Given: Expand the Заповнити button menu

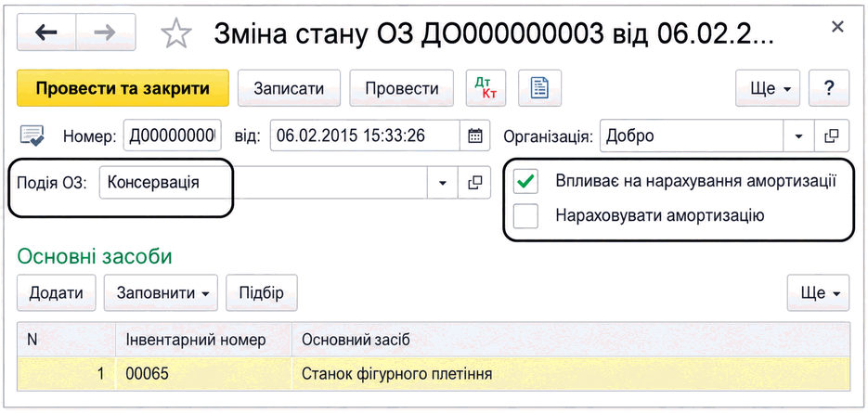Looking at the screenshot, I should point(162,293).
